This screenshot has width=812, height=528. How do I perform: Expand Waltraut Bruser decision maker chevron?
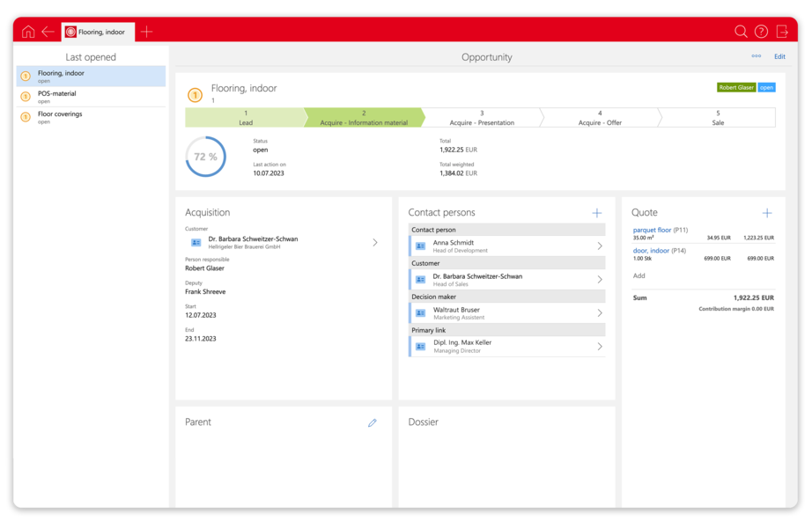point(599,312)
